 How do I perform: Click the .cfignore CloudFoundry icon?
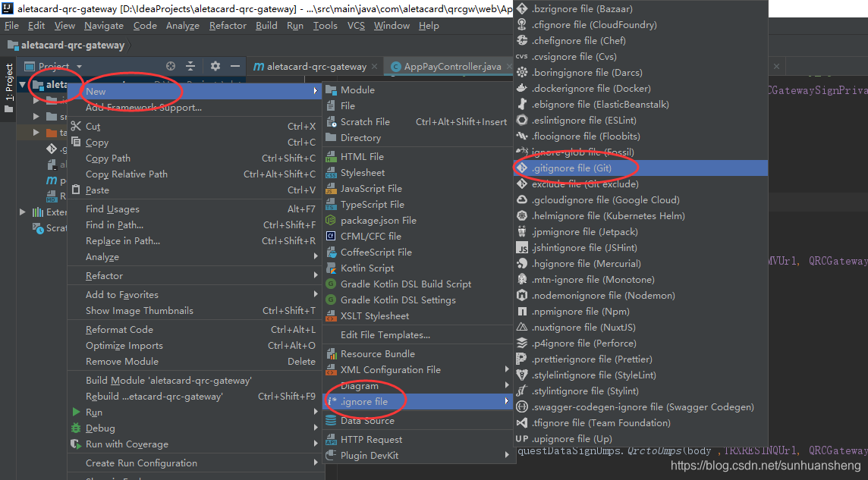tap(522, 25)
